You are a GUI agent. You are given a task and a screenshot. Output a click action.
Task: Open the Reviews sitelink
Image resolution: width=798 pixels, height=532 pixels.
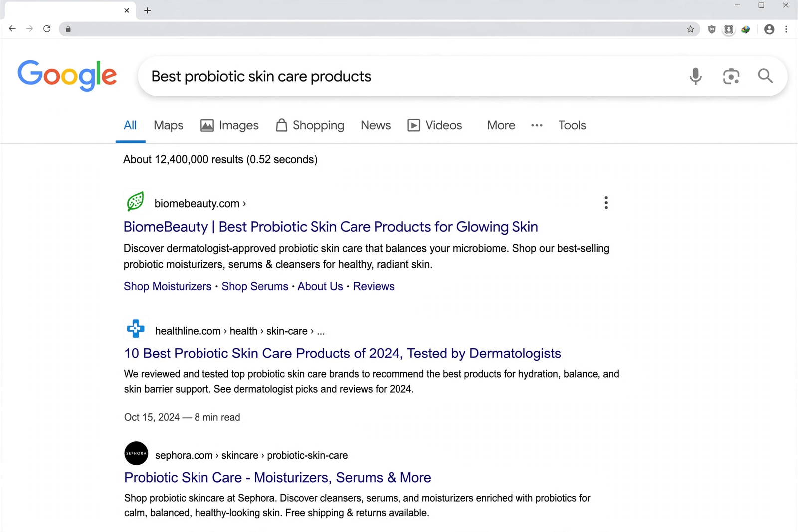(x=374, y=286)
